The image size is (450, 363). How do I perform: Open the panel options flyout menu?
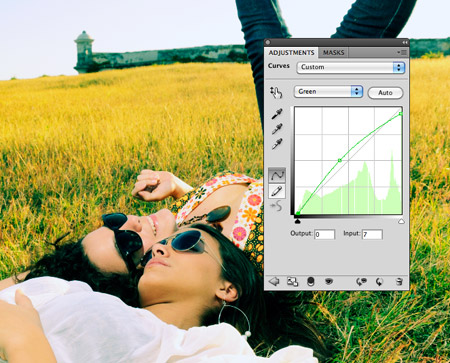[x=402, y=52]
